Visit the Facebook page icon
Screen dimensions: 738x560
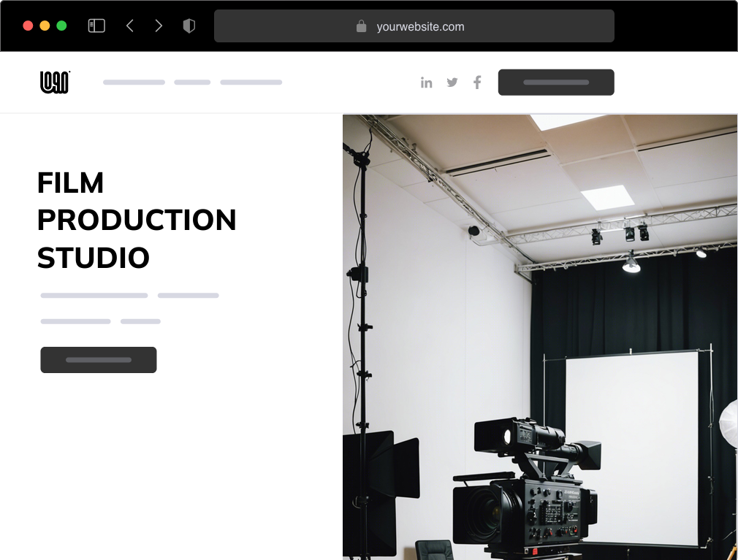tap(477, 83)
